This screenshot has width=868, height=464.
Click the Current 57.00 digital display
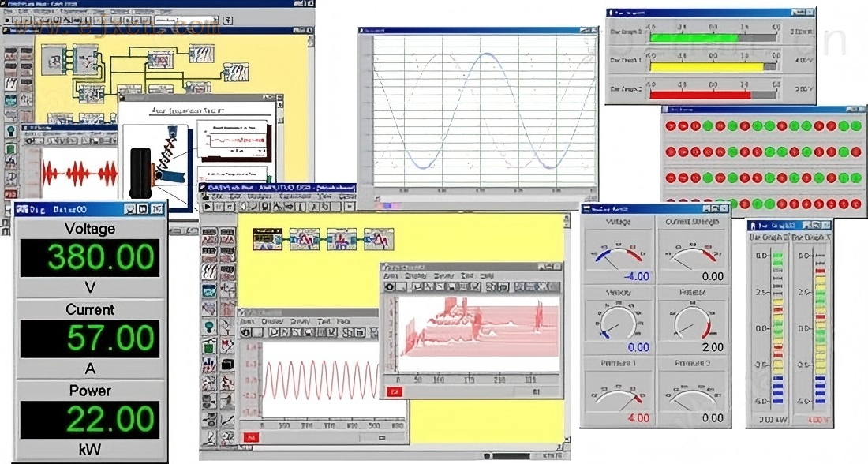[x=90, y=339]
